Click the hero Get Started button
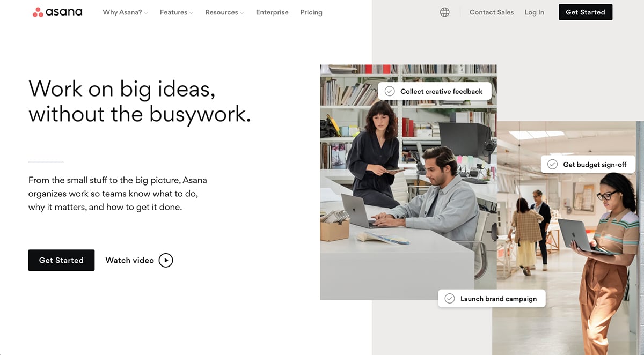Viewport: 644px width, 355px height. pyautogui.click(x=61, y=260)
